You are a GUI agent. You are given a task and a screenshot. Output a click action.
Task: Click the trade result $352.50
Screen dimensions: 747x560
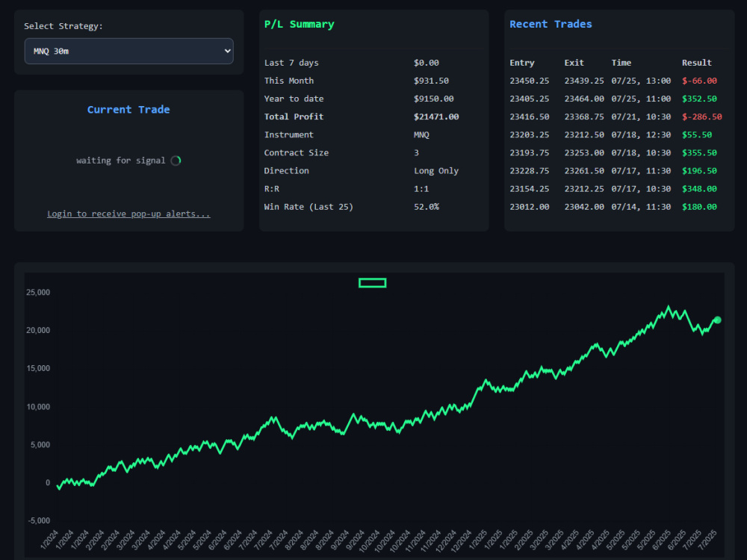coord(699,99)
